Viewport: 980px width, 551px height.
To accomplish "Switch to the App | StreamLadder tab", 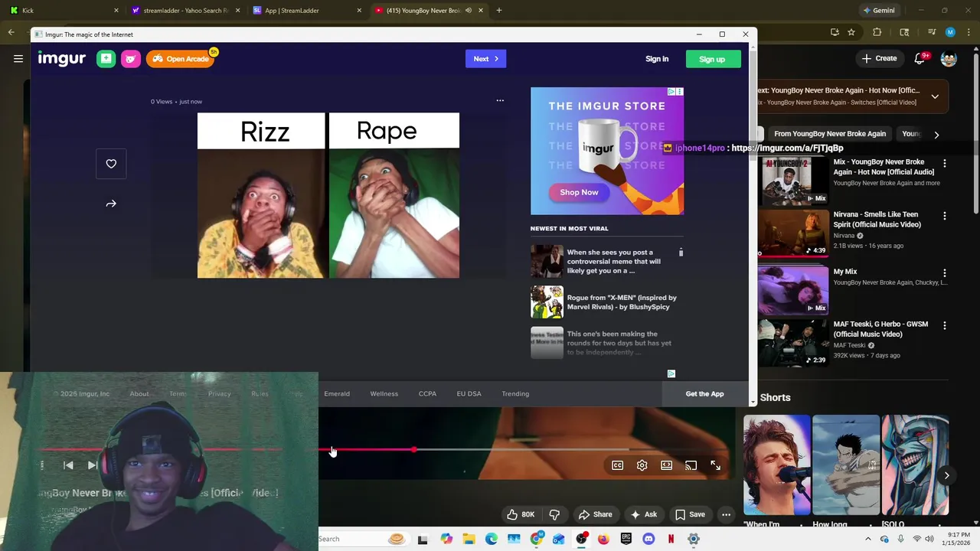I will pyautogui.click(x=306, y=10).
